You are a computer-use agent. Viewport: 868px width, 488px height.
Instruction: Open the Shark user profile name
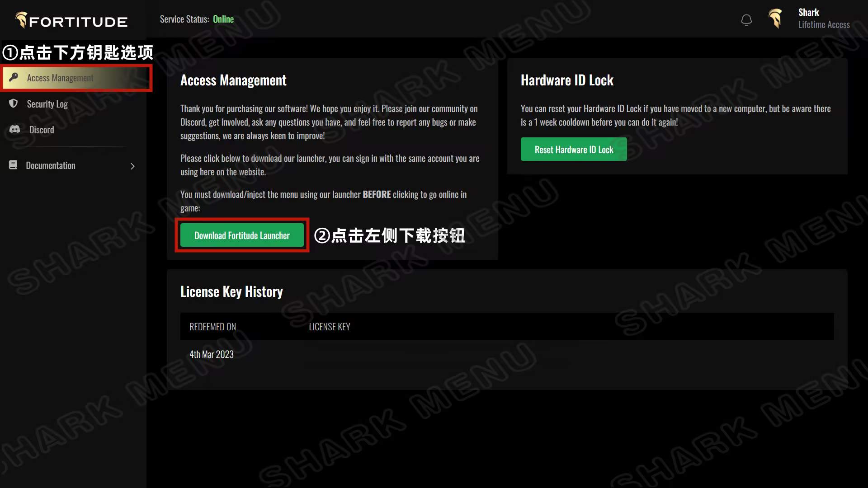click(808, 12)
